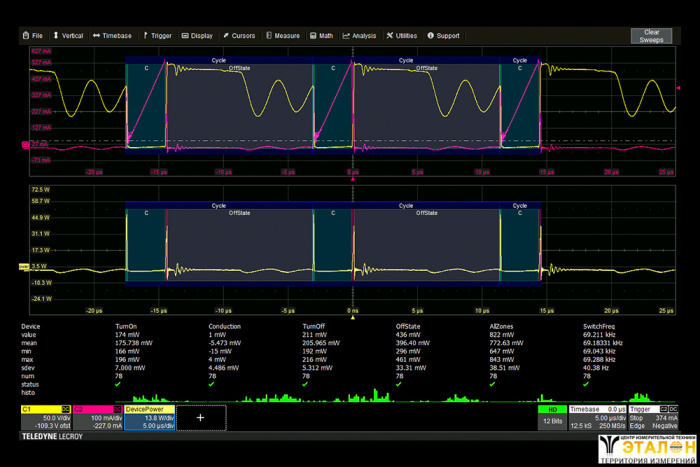
Task: Open the C1 channel descriptor box
Action: [46, 417]
